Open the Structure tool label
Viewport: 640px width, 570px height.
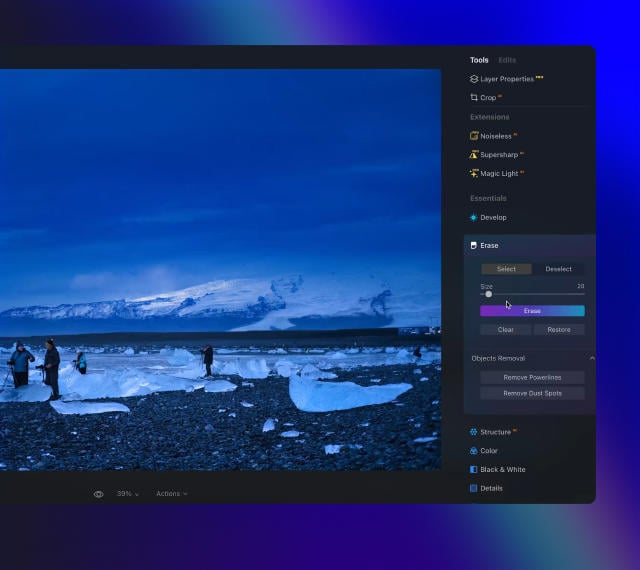[x=496, y=432]
